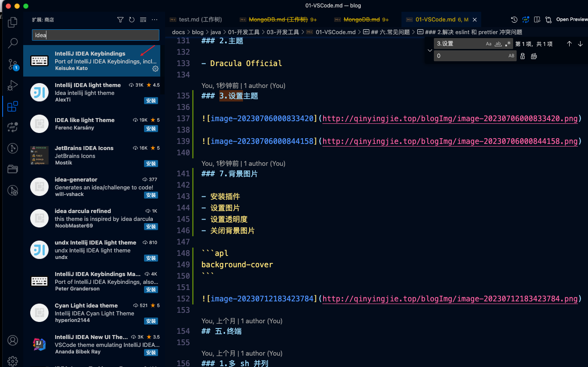The image size is (588, 367).
Task: Open the blog breadcrumb segment
Action: pyautogui.click(x=198, y=32)
